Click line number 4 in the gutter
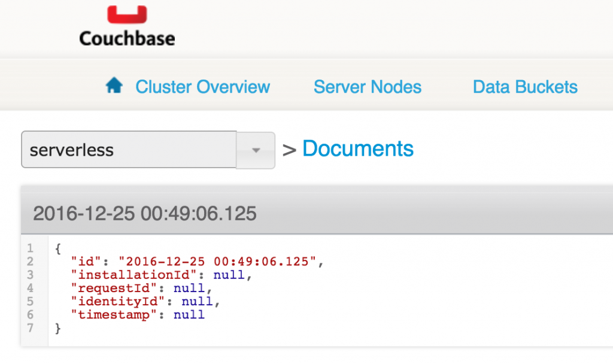The image size is (613, 364). coord(30,288)
